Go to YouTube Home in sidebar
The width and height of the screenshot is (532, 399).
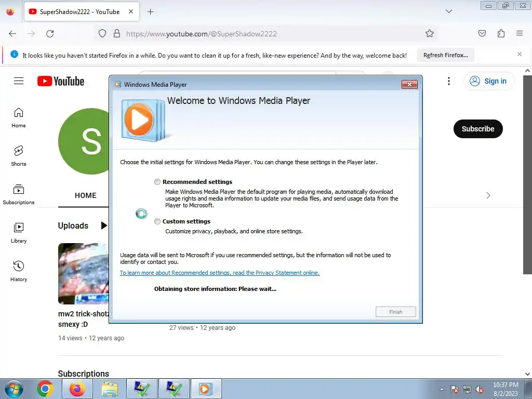coord(19,118)
